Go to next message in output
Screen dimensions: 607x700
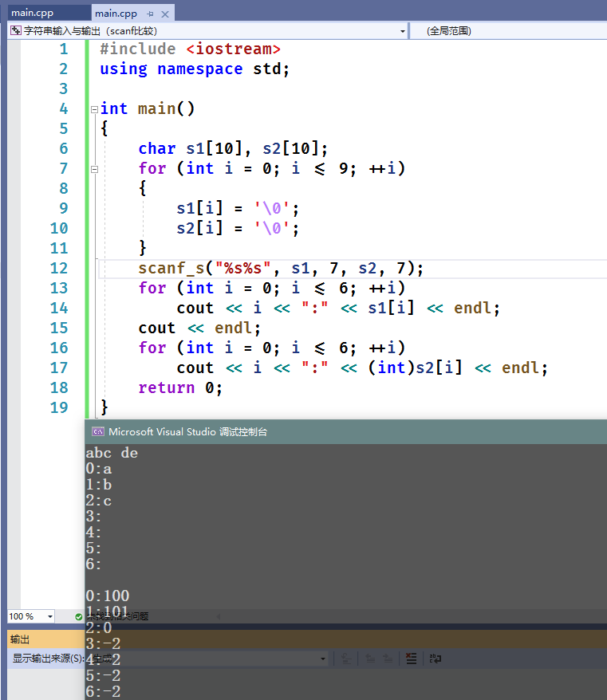[388, 659]
